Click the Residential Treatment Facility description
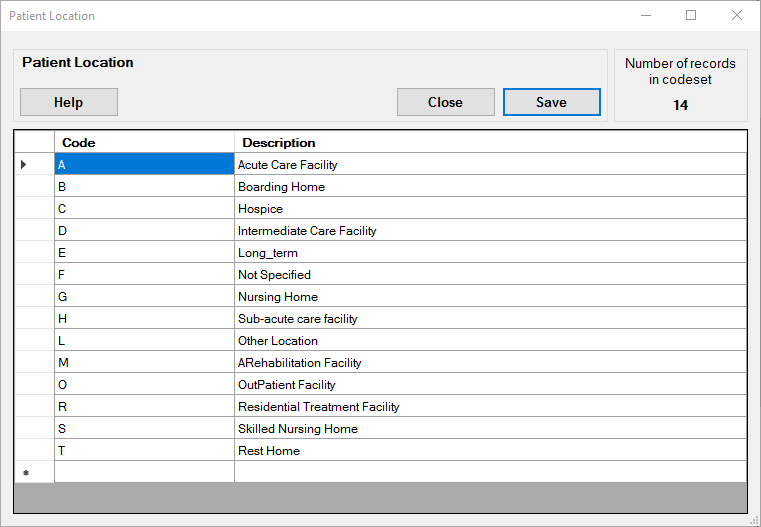761x527 pixels. tap(490, 407)
